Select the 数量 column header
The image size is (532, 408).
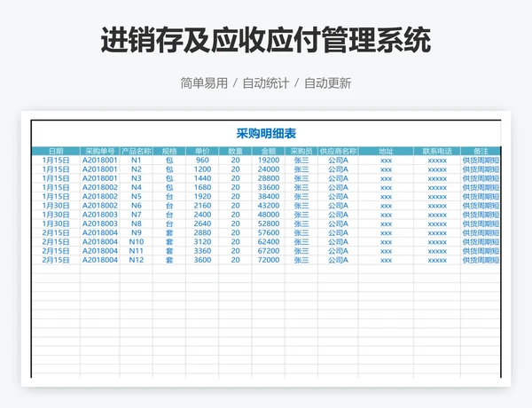click(x=236, y=151)
